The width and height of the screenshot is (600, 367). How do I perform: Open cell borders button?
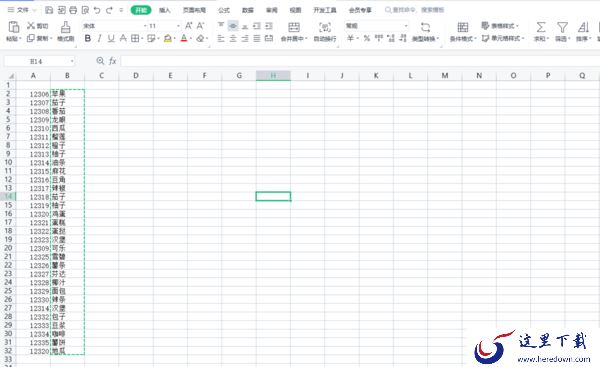click(135, 38)
